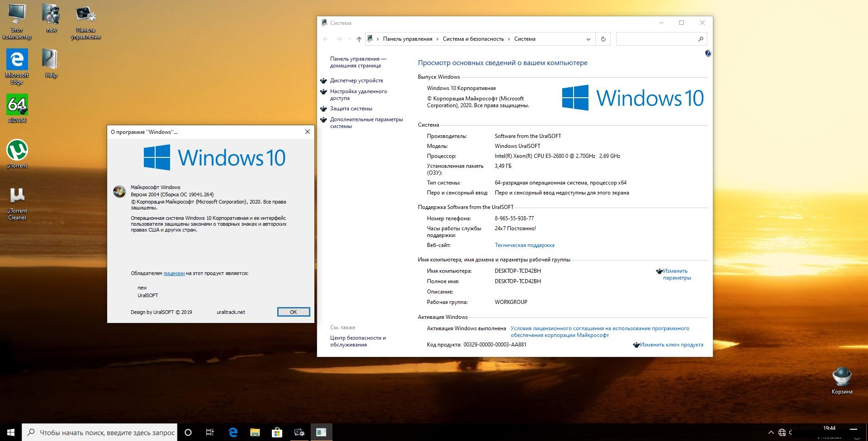Select the AIDA64 desktop icon
Image resolution: width=868 pixels, height=441 pixels.
[x=17, y=109]
